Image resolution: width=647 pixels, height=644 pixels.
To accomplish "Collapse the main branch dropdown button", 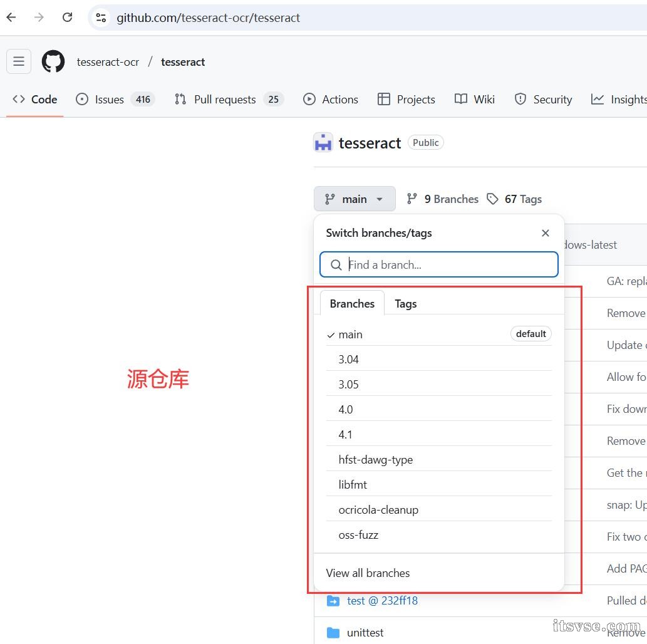I will point(355,199).
